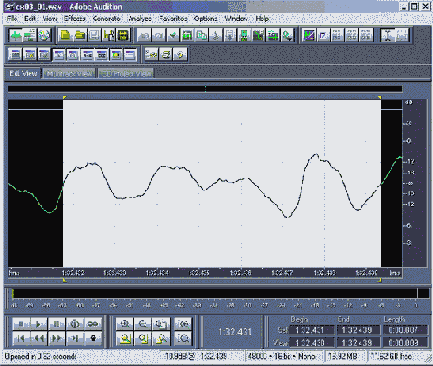
Task: Click the Help question-mark toolbar icon
Action: 180,54
